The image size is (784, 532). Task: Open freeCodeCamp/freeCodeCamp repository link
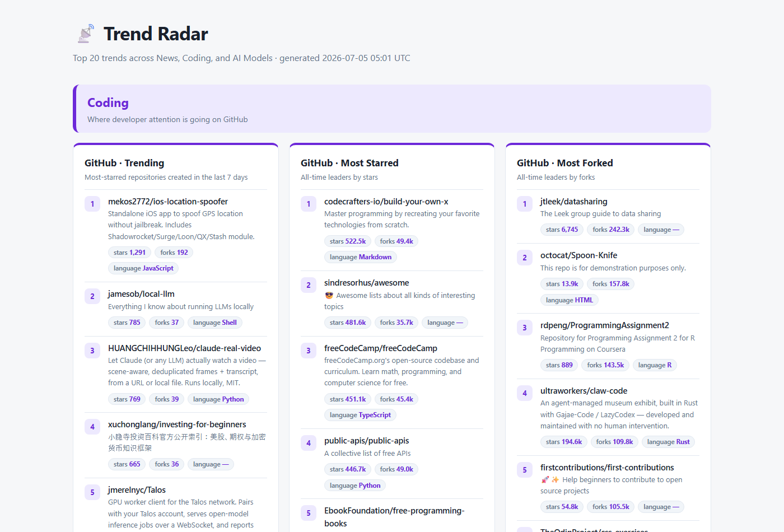pos(381,348)
